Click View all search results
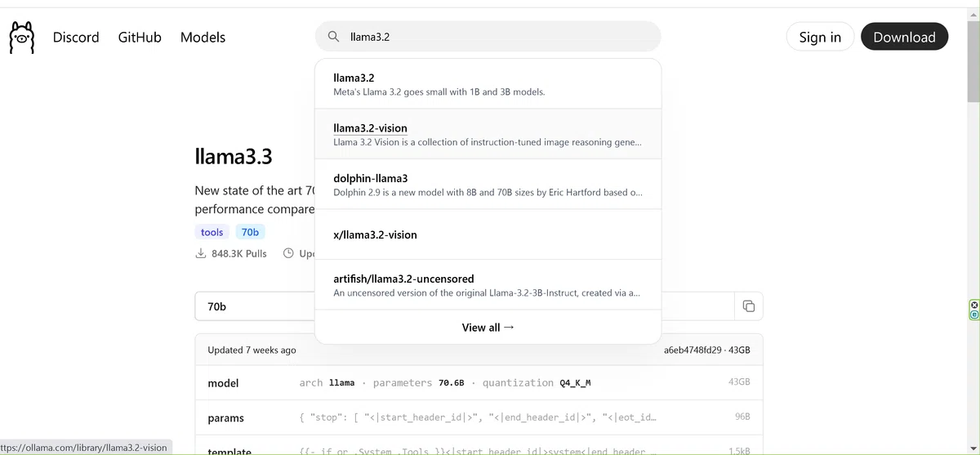980x455 pixels. pos(488,327)
